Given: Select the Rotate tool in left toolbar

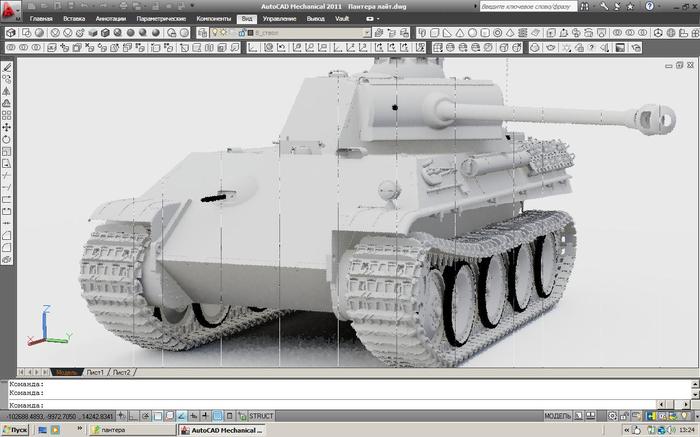Looking at the screenshot, I should [x=7, y=139].
